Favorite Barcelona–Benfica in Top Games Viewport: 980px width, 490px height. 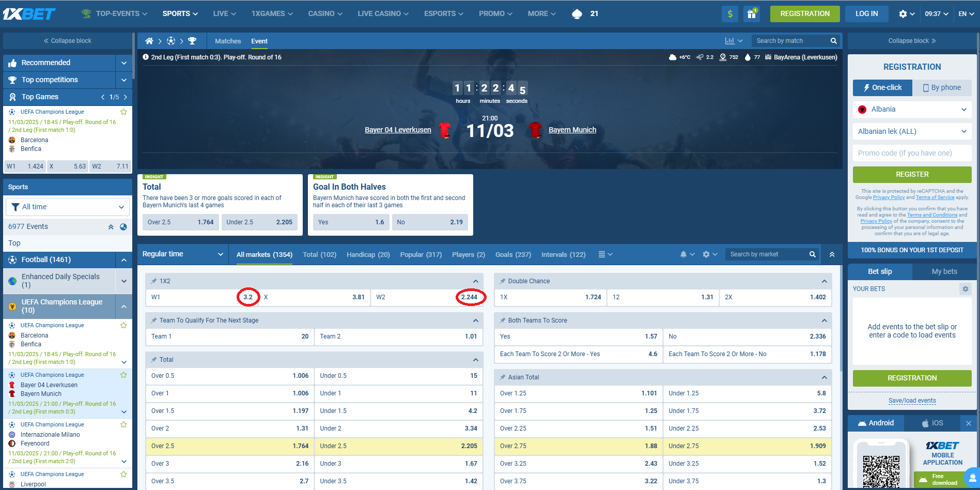coord(123,112)
